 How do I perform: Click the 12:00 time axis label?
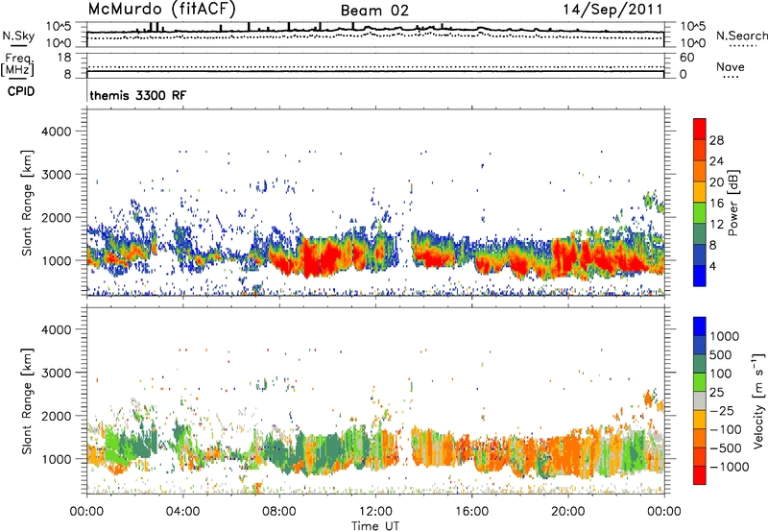tap(375, 512)
